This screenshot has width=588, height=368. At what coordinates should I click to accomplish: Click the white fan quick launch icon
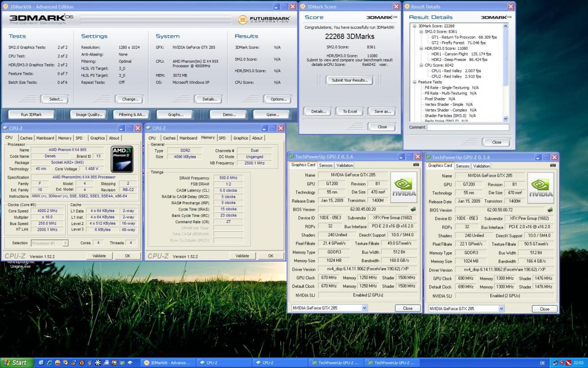point(98,363)
